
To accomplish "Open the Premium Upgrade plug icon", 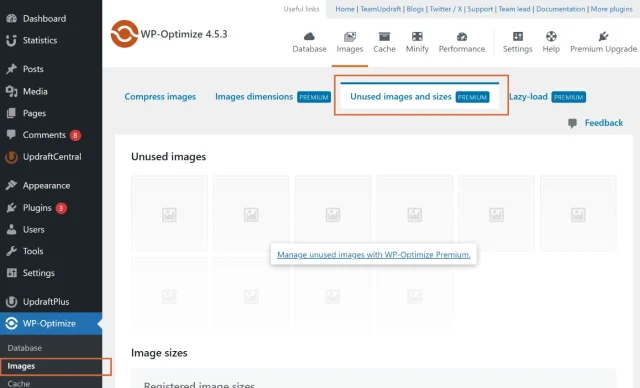I will tap(603, 36).
